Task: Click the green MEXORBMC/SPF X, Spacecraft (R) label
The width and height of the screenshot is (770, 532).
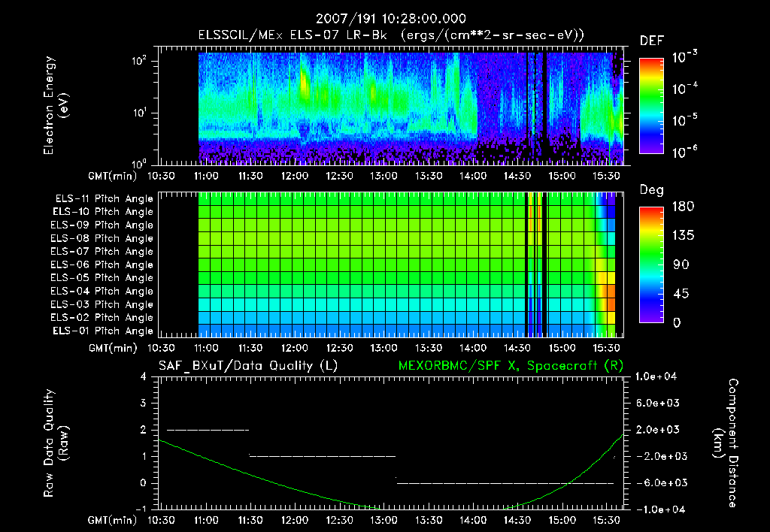Action: click(x=511, y=366)
